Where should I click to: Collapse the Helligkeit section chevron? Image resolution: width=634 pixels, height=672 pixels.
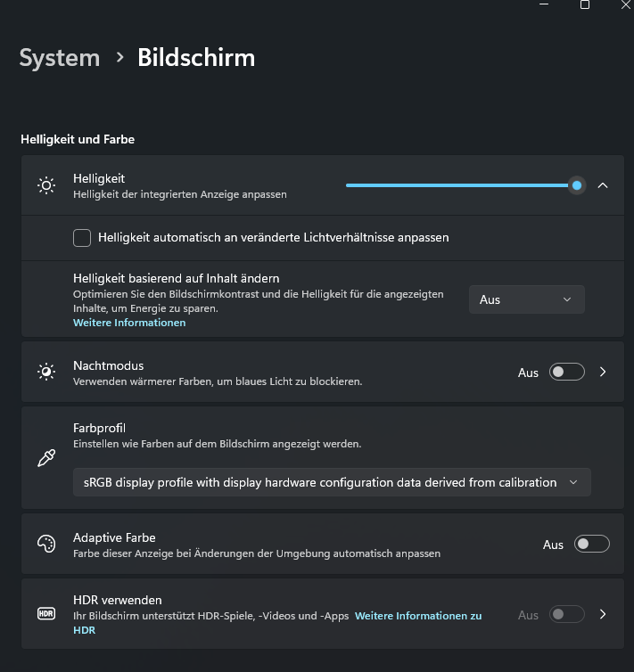pyautogui.click(x=603, y=185)
